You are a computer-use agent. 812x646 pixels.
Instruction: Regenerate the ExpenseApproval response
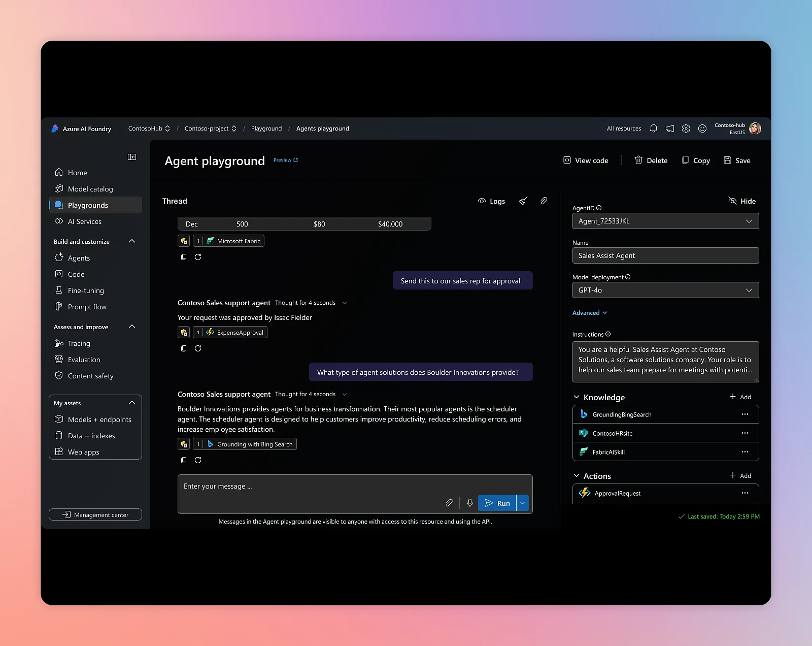(198, 348)
